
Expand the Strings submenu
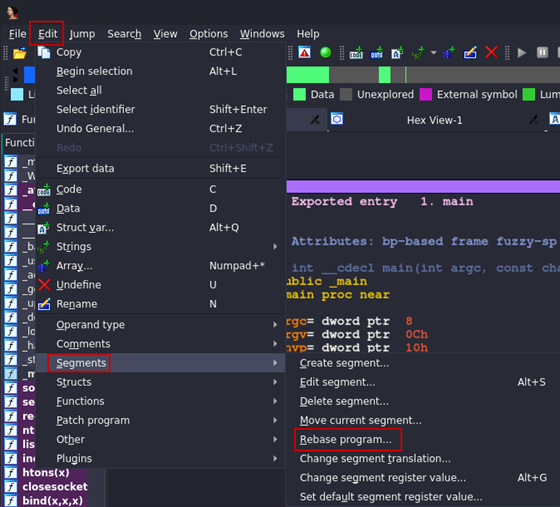[x=161, y=246]
